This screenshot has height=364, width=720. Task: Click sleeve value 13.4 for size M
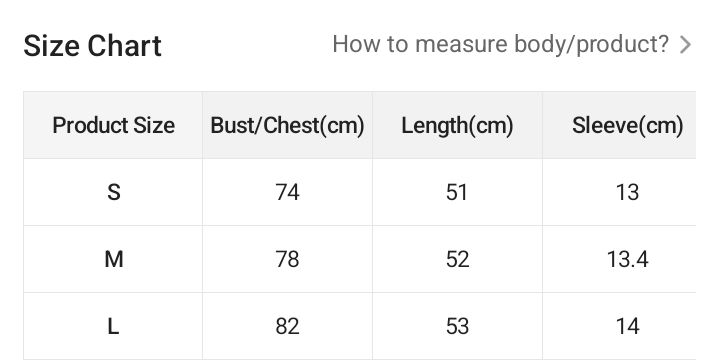tap(627, 259)
